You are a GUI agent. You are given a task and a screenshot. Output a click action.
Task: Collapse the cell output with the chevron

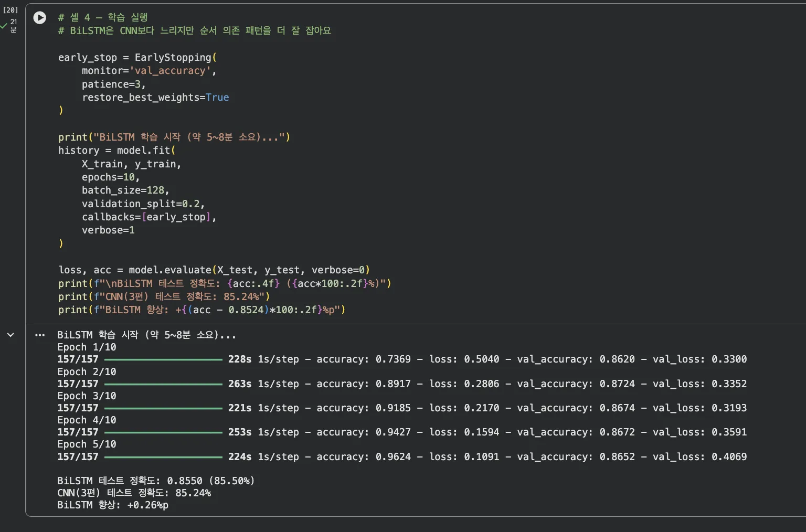[x=10, y=335]
